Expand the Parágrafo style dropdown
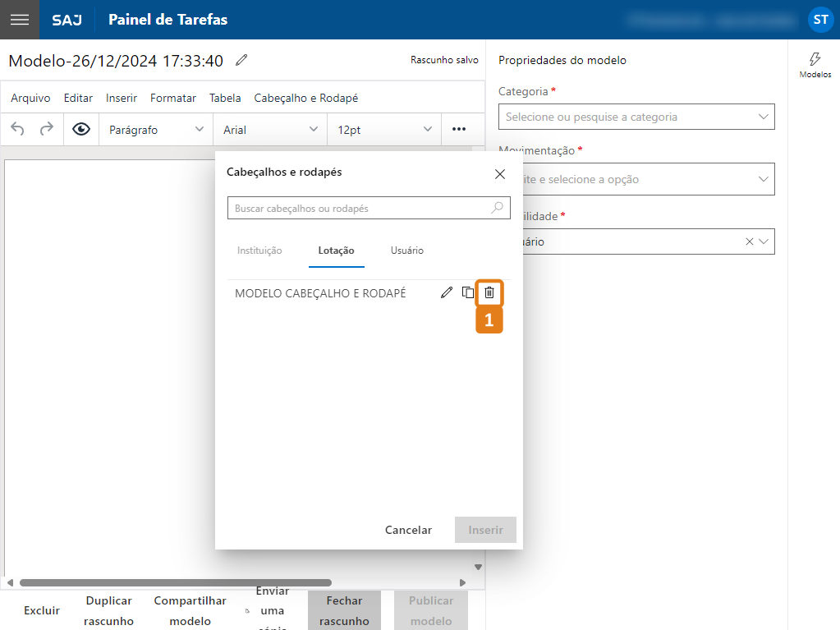The height and width of the screenshot is (630, 840). point(156,130)
